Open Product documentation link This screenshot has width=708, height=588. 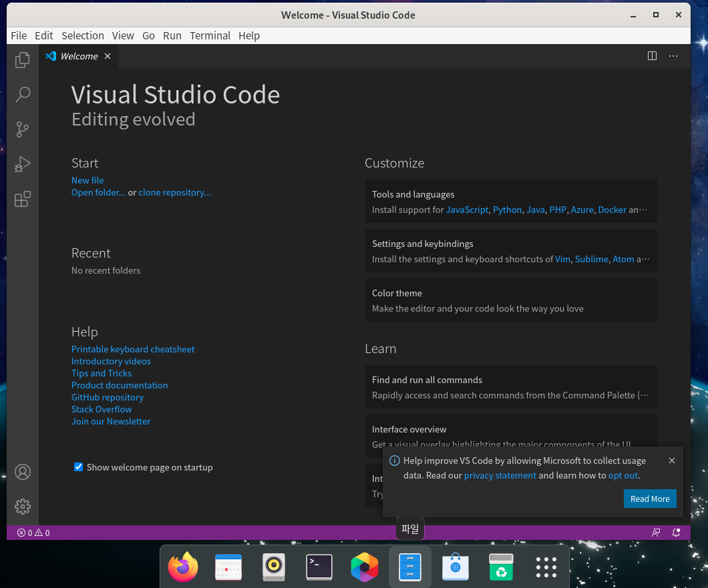coord(120,385)
